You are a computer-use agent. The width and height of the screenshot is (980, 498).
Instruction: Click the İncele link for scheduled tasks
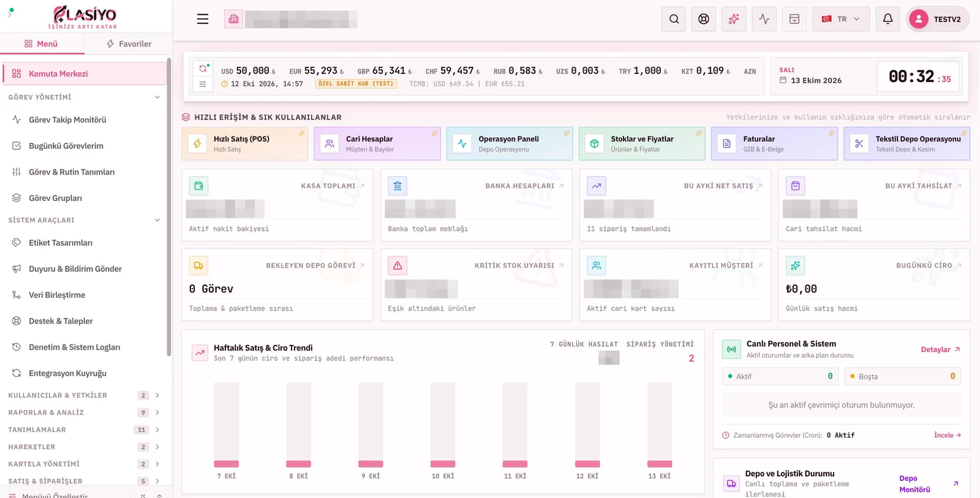click(948, 436)
